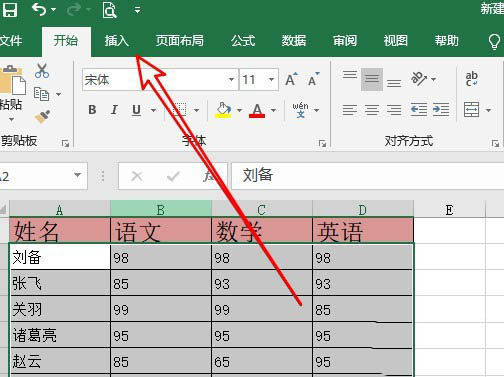Click the Copy icon

41,94
